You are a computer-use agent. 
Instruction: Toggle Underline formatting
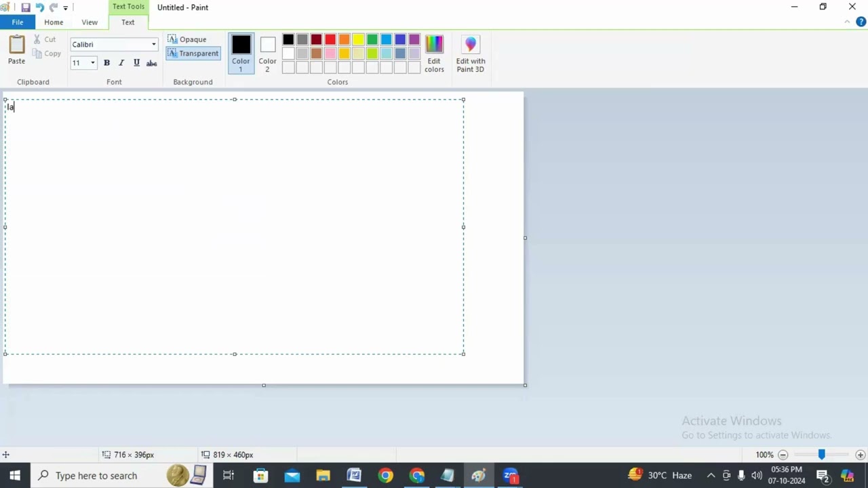pyautogui.click(x=136, y=63)
